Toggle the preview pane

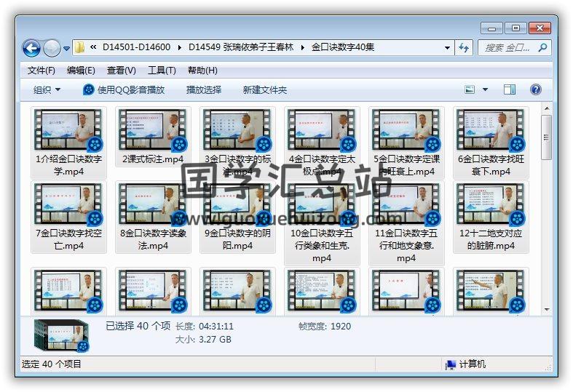pyautogui.click(x=510, y=89)
